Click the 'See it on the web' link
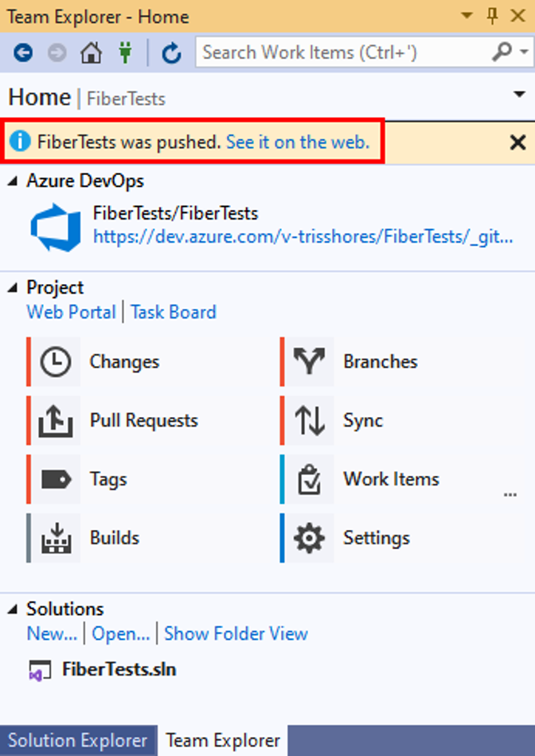535x756 pixels. tap(298, 142)
